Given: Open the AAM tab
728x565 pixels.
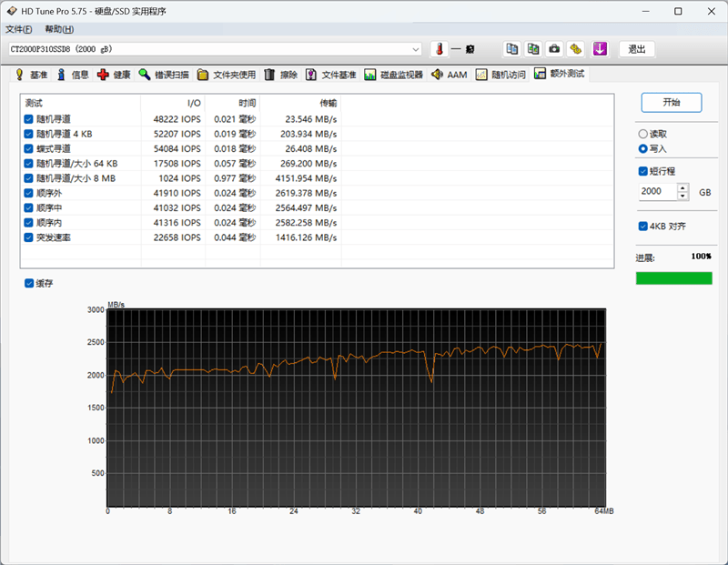Looking at the screenshot, I should [x=450, y=75].
